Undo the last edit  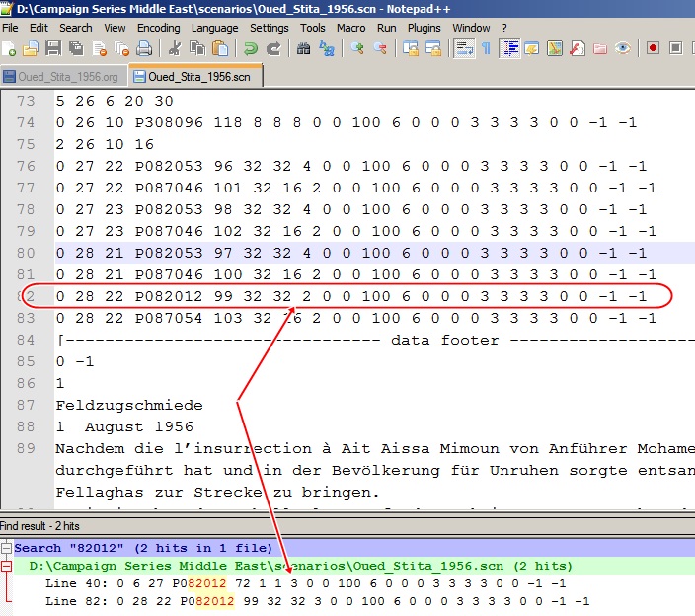(251, 48)
